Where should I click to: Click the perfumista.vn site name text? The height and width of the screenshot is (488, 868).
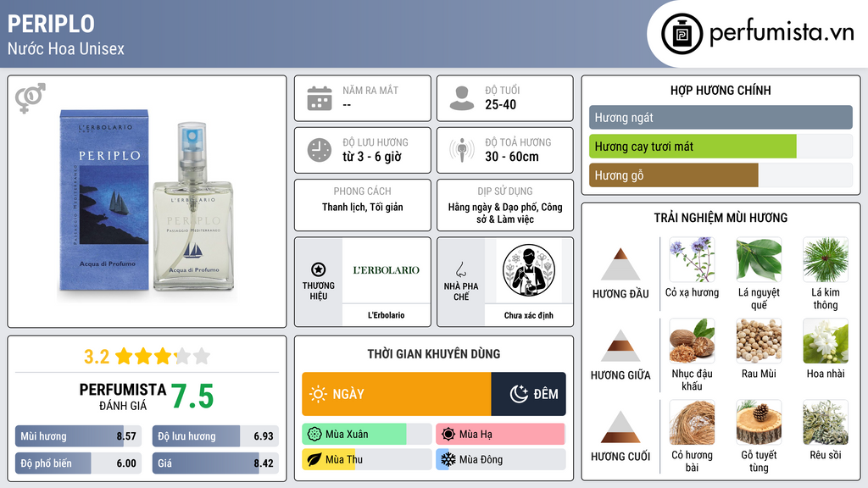pyautogui.click(x=782, y=33)
